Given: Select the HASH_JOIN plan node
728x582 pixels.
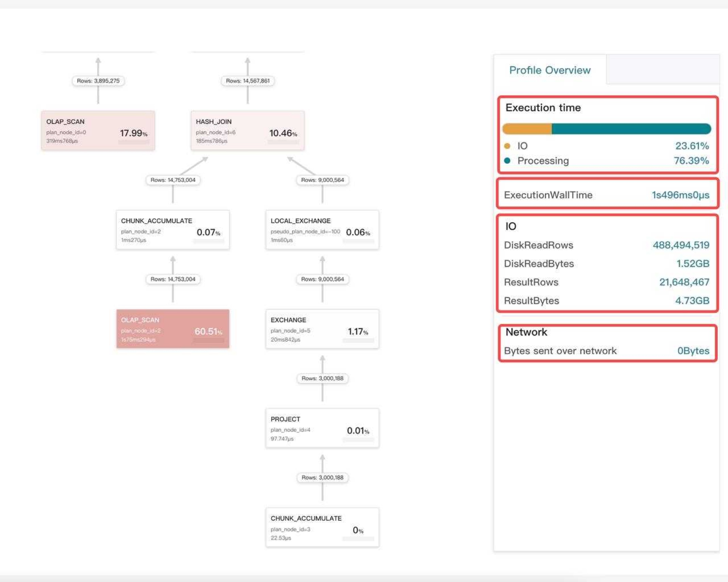Looking at the screenshot, I should [247, 130].
